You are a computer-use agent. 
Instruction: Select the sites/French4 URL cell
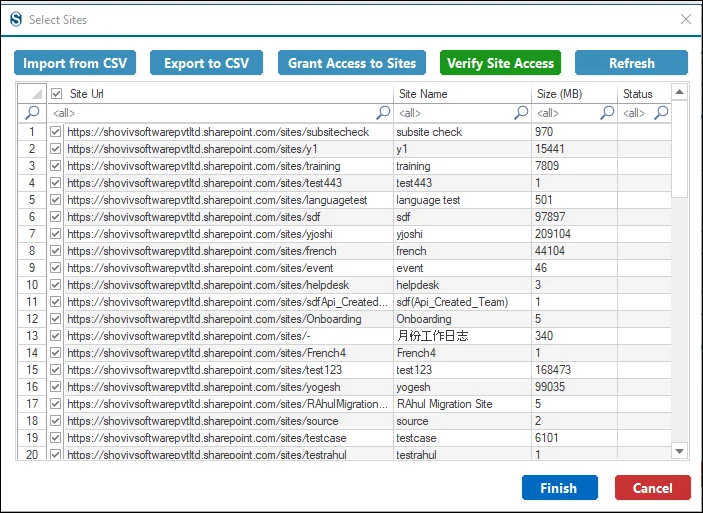(229, 353)
